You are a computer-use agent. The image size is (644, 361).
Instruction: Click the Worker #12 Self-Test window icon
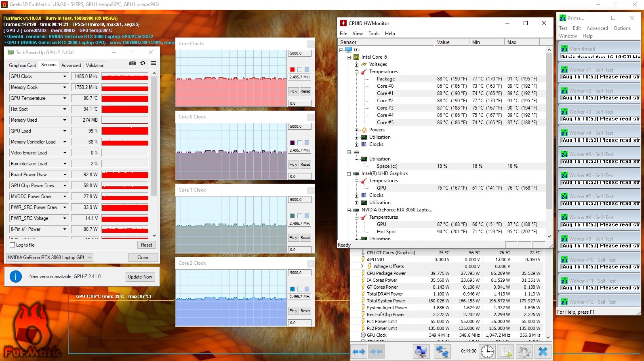[564, 302]
